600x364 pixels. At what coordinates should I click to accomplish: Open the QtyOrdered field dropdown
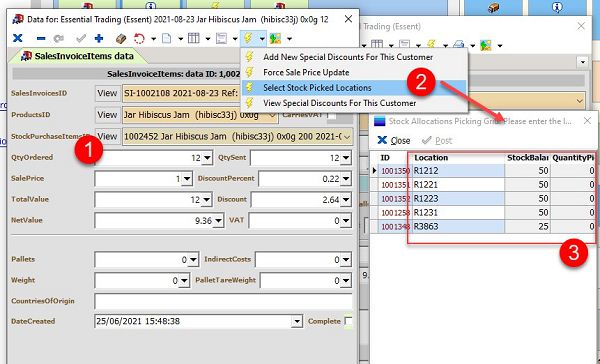click(207, 158)
